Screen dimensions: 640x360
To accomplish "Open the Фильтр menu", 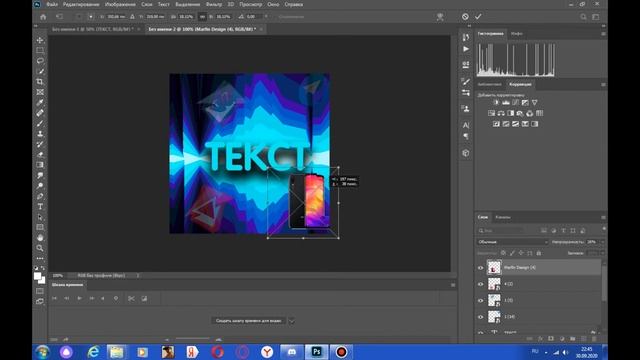I will pyautogui.click(x=214, y=4).
